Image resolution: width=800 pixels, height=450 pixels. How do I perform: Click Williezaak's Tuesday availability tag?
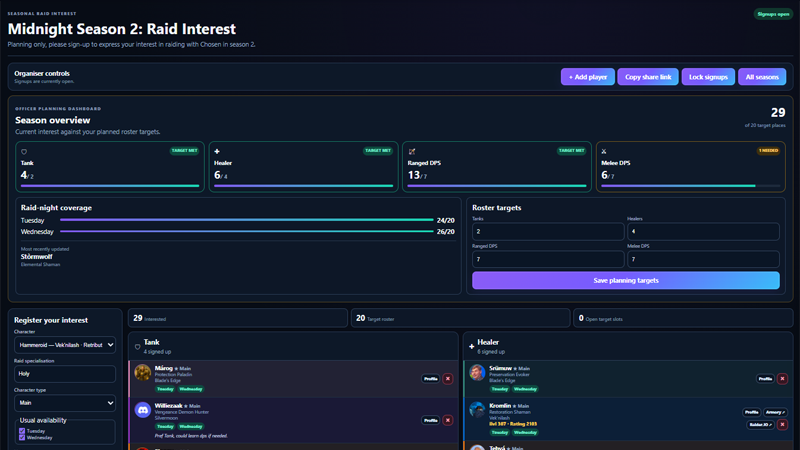pyautogui.click(x=165, y=427)
